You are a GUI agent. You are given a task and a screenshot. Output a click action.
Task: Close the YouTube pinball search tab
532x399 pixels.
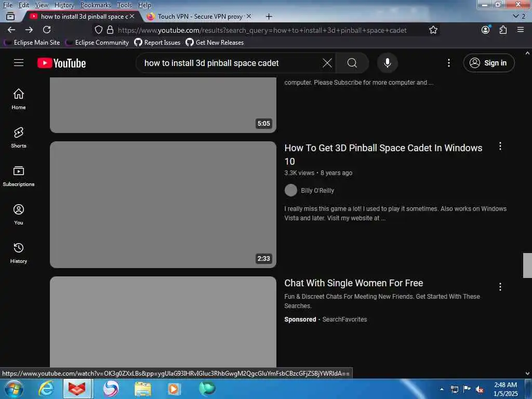coord(132,16)
